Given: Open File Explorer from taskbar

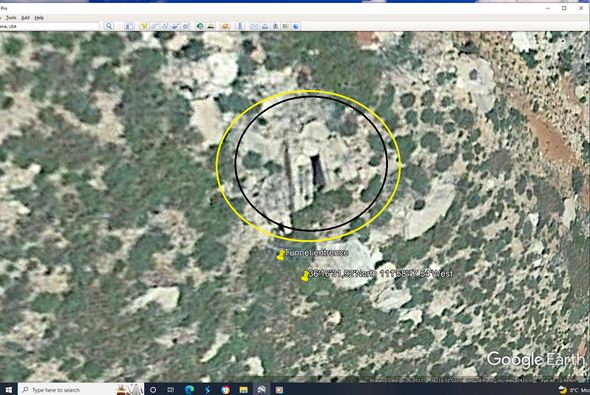Looking at the screenshot, I should (243, 389).
